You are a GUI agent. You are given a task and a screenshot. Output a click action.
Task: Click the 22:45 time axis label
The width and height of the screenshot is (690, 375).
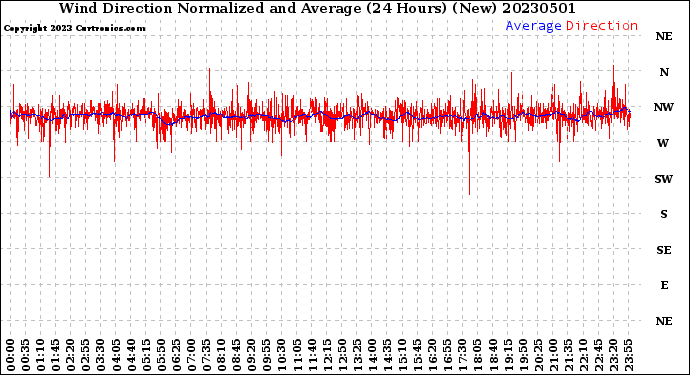click(x=598, y=355)
